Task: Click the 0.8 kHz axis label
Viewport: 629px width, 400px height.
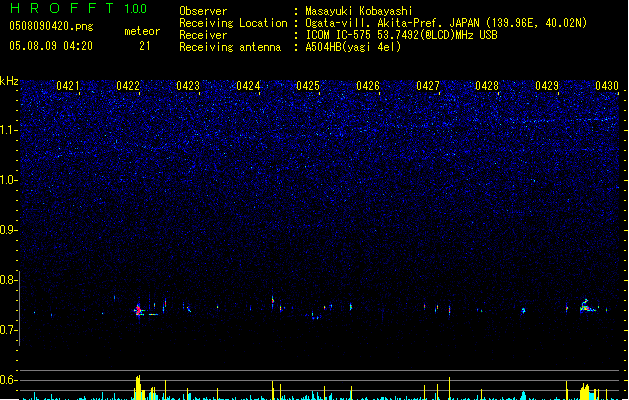Action: tap(9, 280)
